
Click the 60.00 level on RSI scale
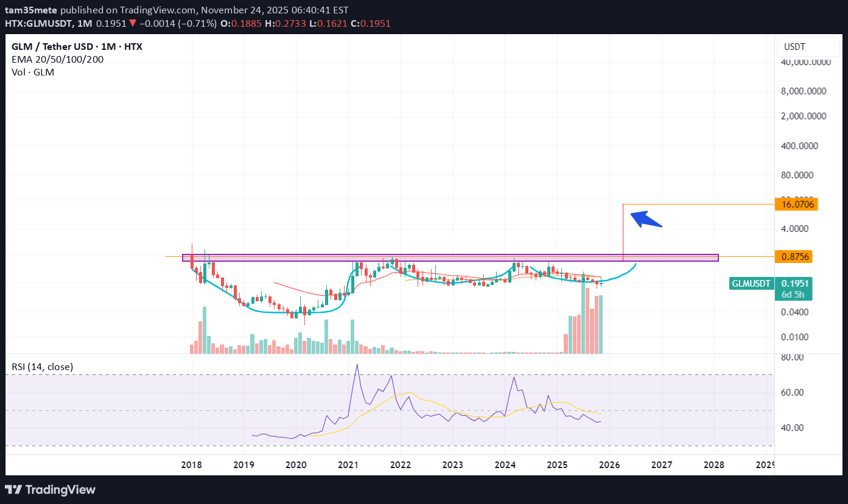click(791, 393)
